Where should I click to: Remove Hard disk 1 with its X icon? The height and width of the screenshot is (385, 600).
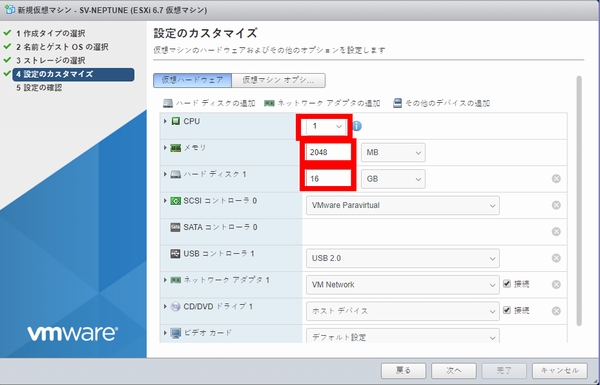[x=556, y=179]
